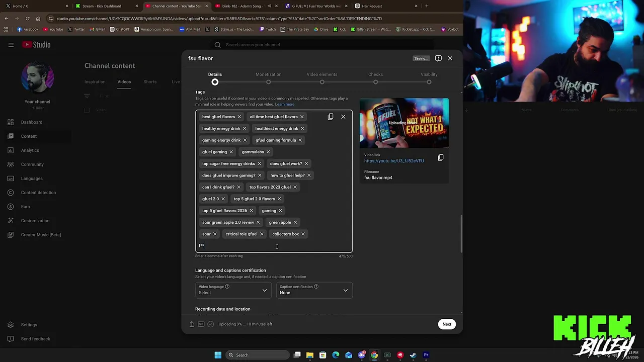Screen dimensions: 644x362
Task: Open Earn in the sidebar
Action: click(25, 207)
